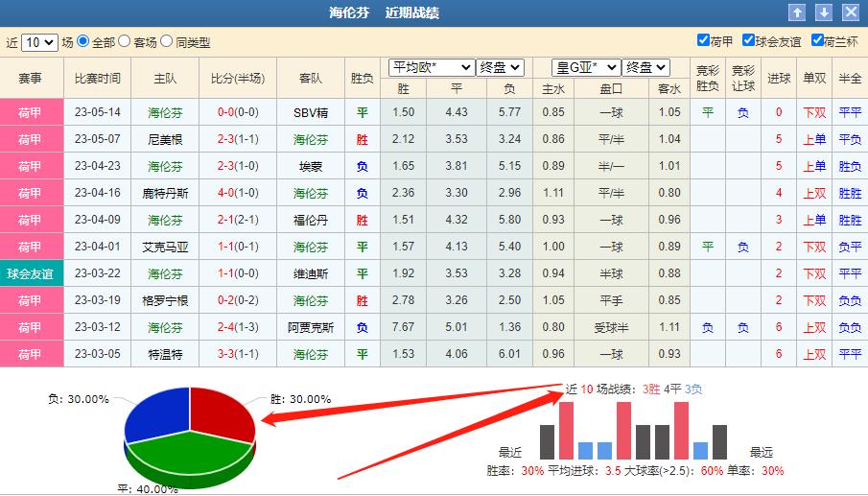Open the 维迪斯 team link
Image resolution: width=868 pixels, height=496 pixels.
click(x=311, y=274)
